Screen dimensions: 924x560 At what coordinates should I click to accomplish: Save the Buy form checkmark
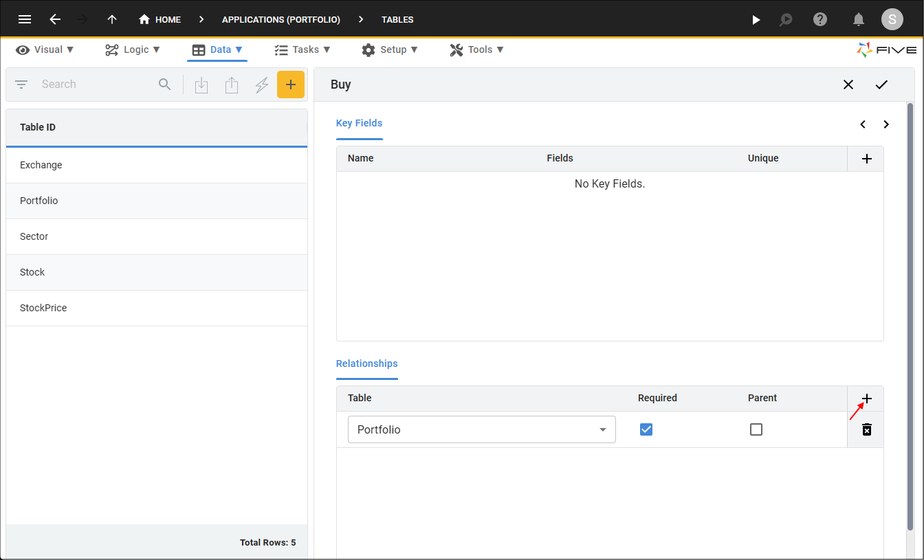pos(881,85)
